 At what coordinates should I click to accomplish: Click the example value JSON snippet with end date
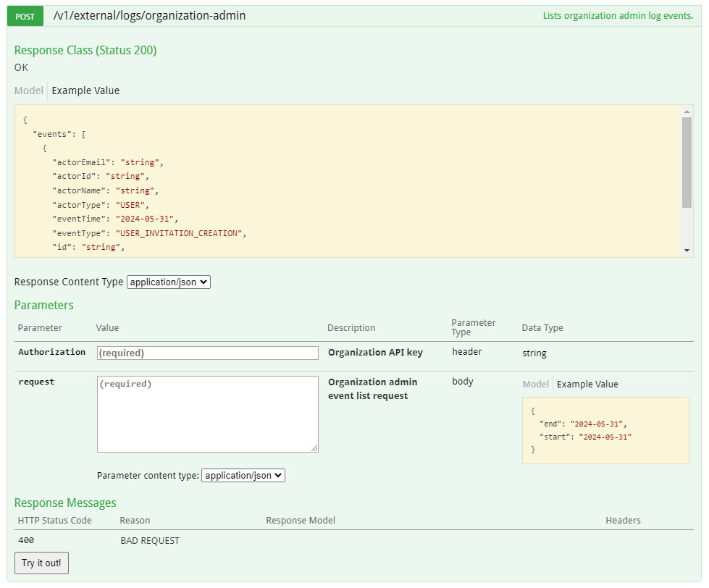point(605,430)
